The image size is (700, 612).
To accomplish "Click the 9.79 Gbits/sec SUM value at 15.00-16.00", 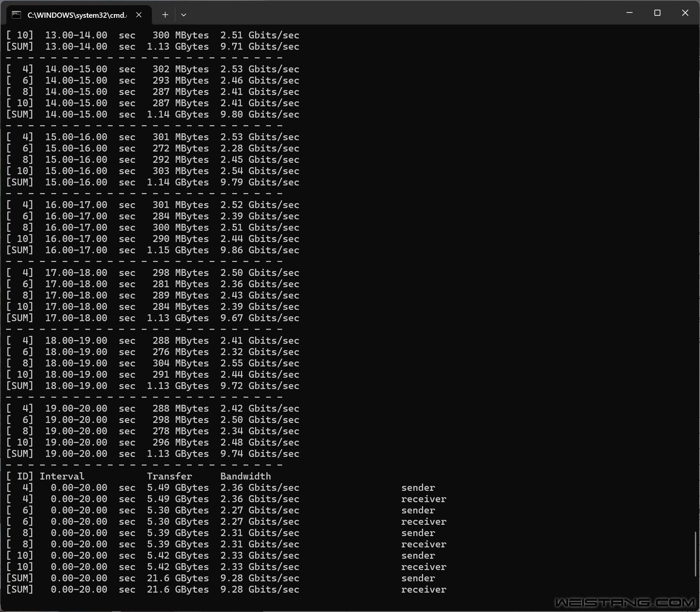I will click(260, 182).
